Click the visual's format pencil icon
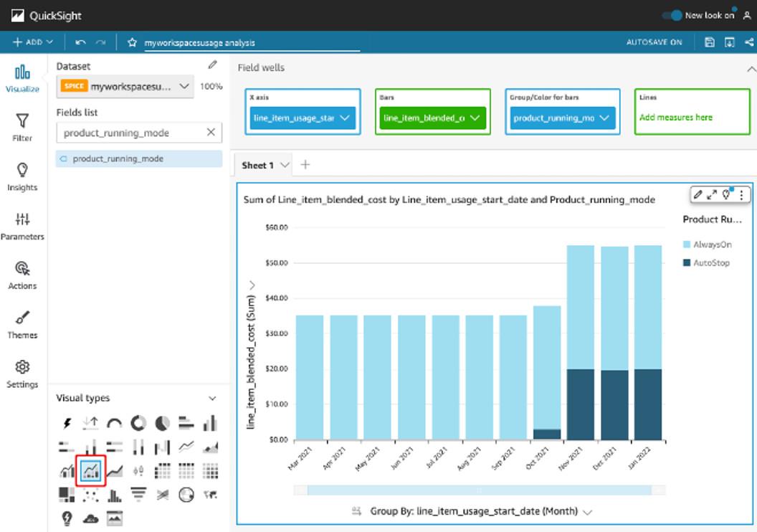This screenshot has height=532, width=757. pos(698,195)
